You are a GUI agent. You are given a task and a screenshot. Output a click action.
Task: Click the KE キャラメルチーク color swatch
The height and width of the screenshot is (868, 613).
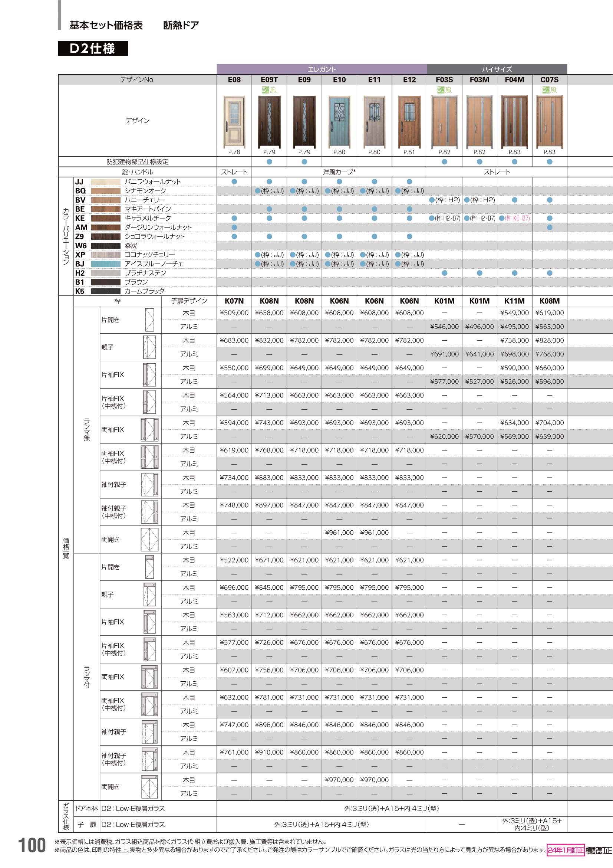tap(106, 218)
